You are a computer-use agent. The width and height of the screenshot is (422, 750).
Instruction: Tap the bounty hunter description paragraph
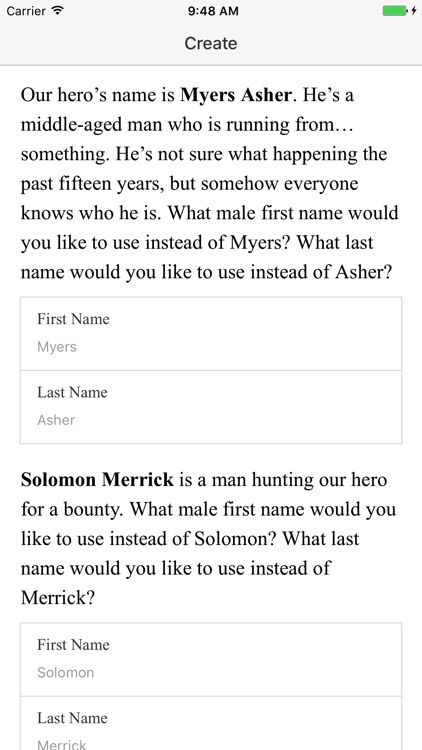[209, 539]
